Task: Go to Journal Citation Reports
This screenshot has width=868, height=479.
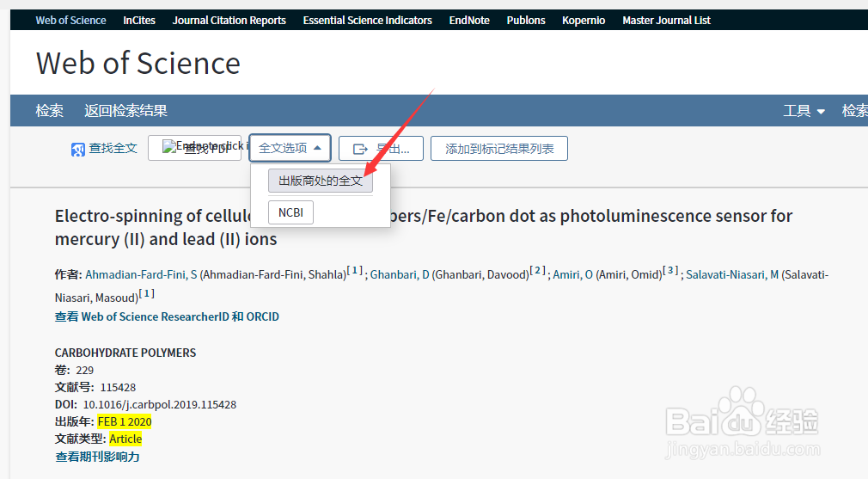Action: pyautogui.click(x=229, y=21)
